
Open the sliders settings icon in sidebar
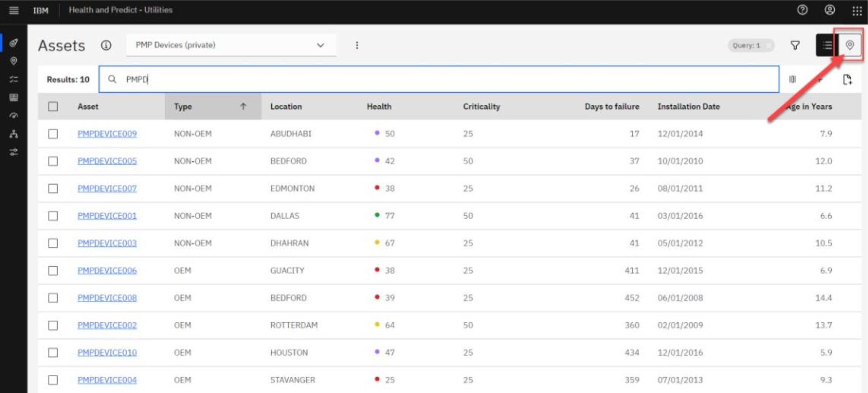pos(14,152)
